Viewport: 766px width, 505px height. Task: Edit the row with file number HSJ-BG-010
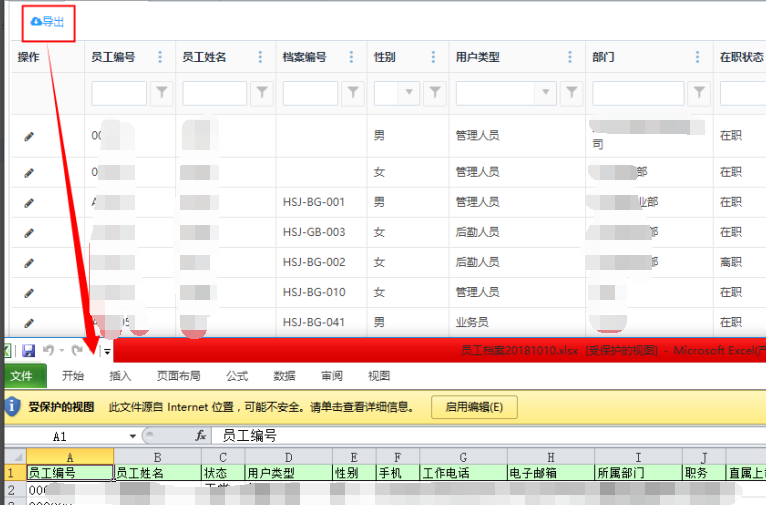tap(28, 292)
